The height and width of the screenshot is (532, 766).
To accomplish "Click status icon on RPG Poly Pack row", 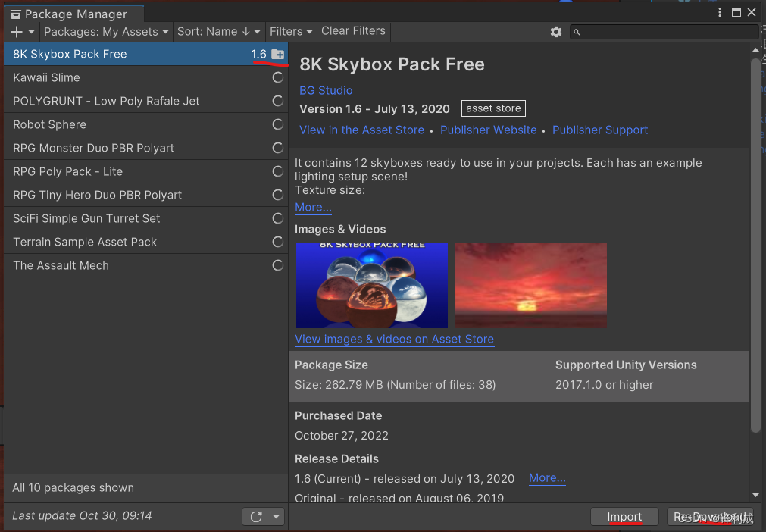I will 277,171.
